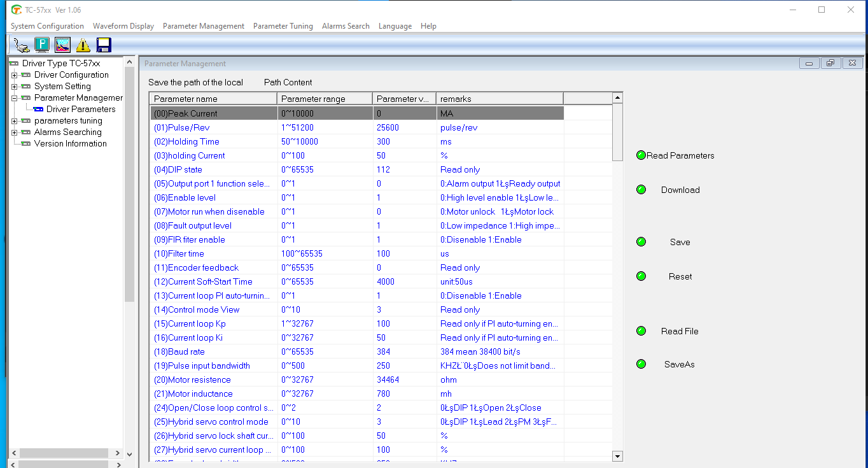This screenshot has width=868, height=468.
Task: Click the Driver Type TC-57xx device icon
Action: (14, 63)
